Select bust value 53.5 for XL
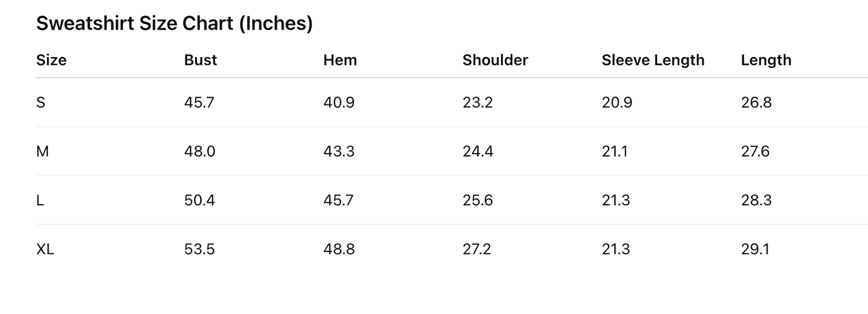Viewport: 868px width, 314px height. 199,249
